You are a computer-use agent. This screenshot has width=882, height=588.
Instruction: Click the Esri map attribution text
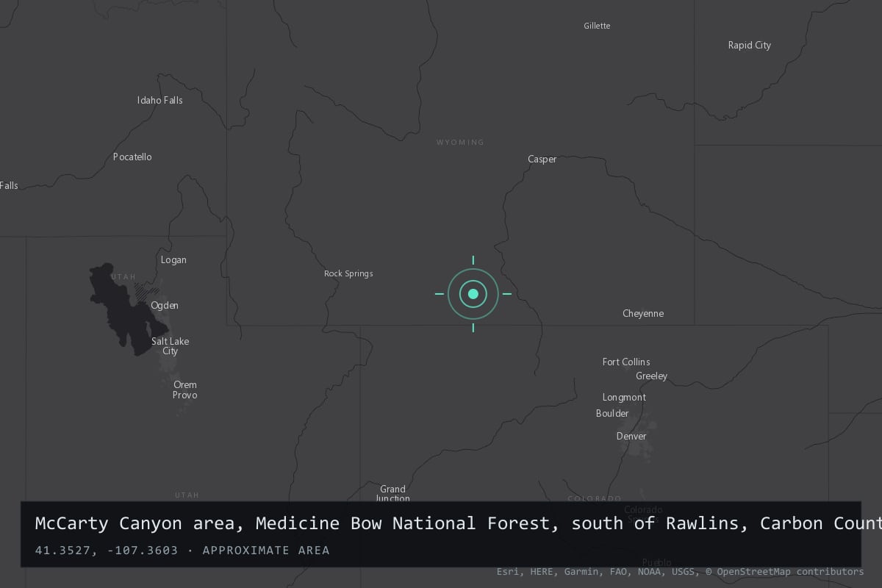[680, 572]
